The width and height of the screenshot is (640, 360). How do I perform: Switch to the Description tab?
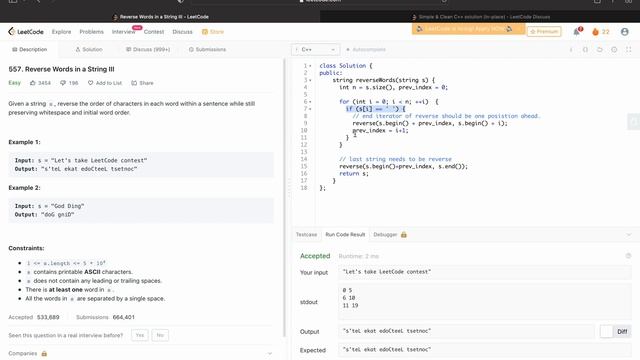tap(29, 49)
